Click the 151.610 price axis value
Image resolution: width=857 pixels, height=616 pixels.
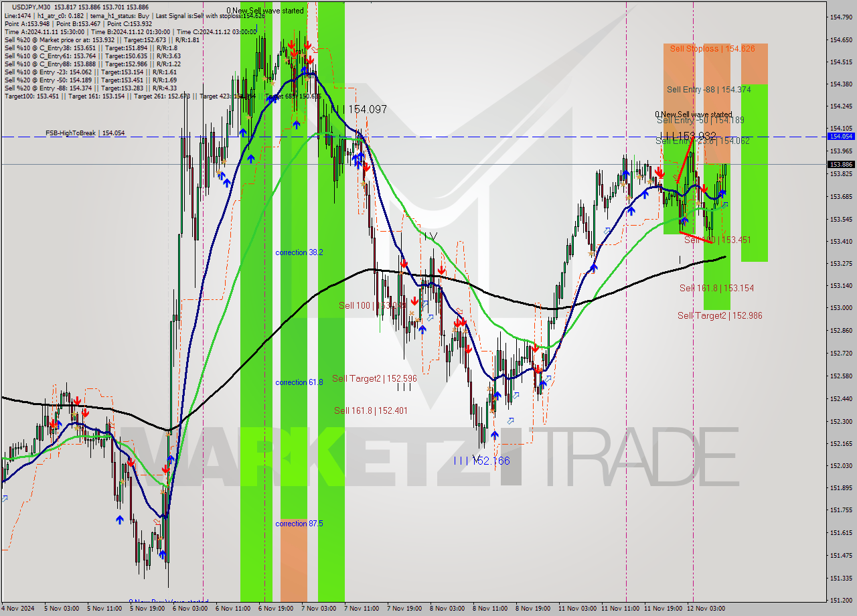pyautogui.click(x=841, y=533)
